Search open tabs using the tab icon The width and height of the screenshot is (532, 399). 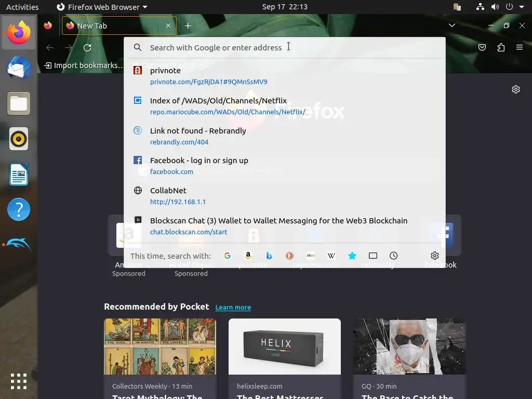373,256
